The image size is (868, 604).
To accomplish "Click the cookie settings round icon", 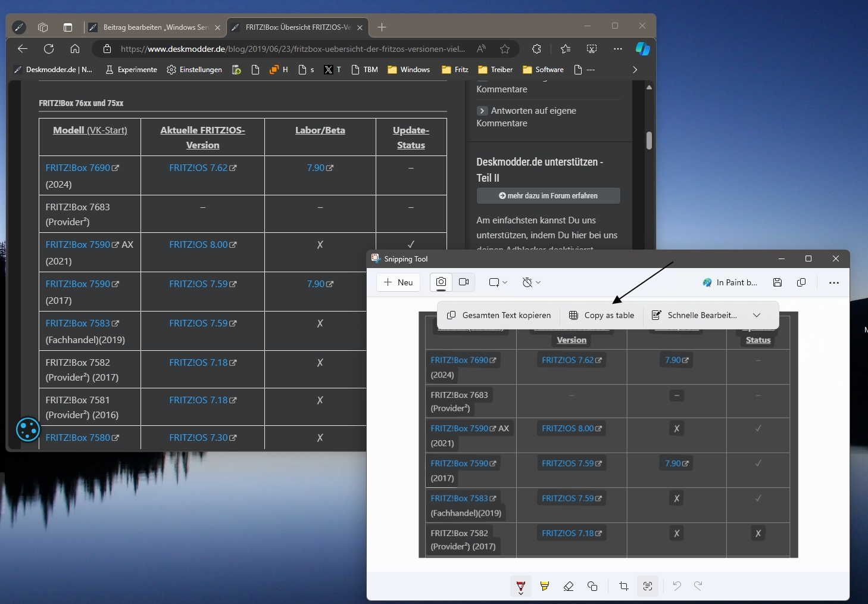I will (x=28, y=429).
